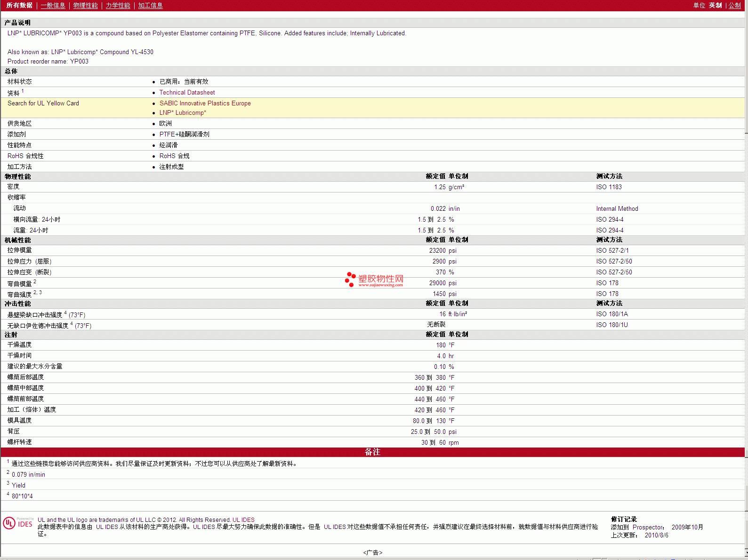Go to the 力学性能 tab
This screenshot has width=748, height=560.
point(118,6)
